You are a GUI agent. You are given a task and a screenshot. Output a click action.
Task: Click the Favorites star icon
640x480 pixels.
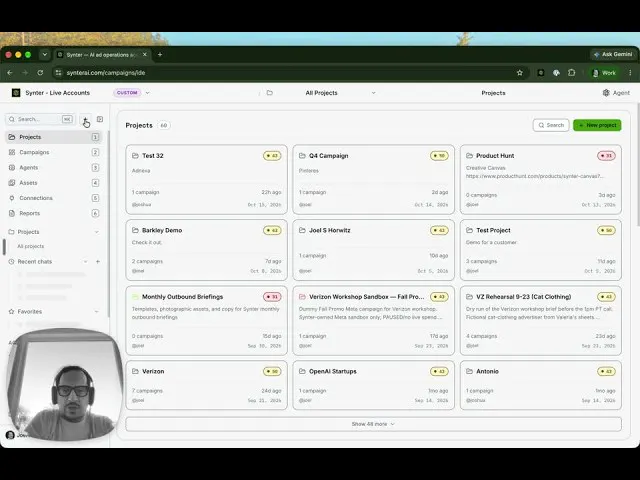11,311
